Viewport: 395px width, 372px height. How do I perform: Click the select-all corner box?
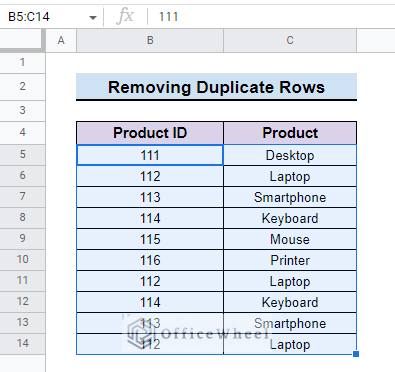point(22,40)
